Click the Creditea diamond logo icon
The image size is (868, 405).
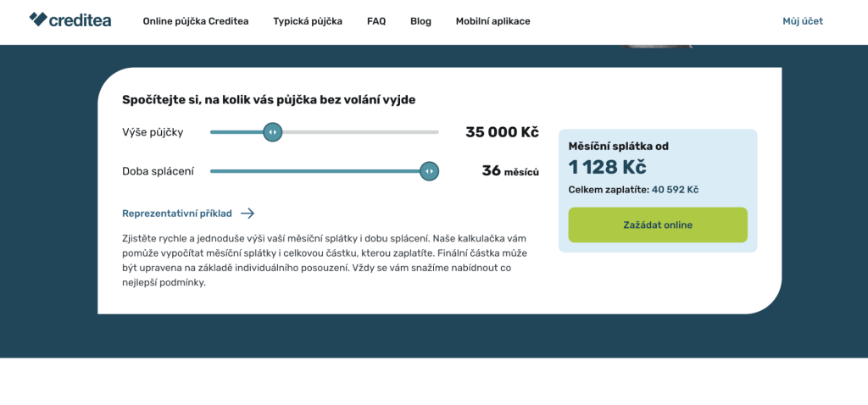click(x=38, y=19)
